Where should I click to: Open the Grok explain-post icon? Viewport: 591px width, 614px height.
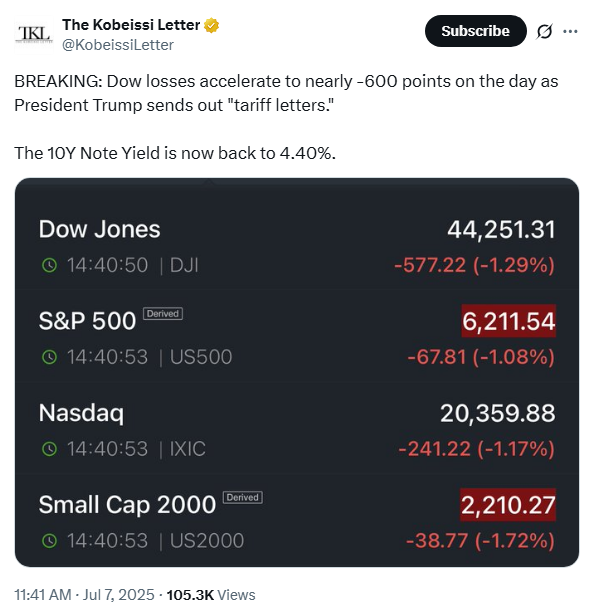pyautogui.click(x=544, y=31)
